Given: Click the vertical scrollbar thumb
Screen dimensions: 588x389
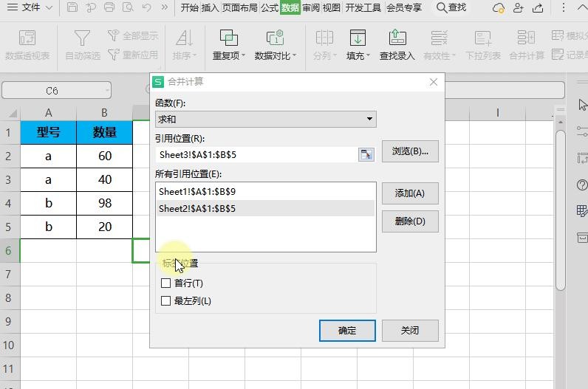Looking at the screenshot, I should (x=561, y=210).
